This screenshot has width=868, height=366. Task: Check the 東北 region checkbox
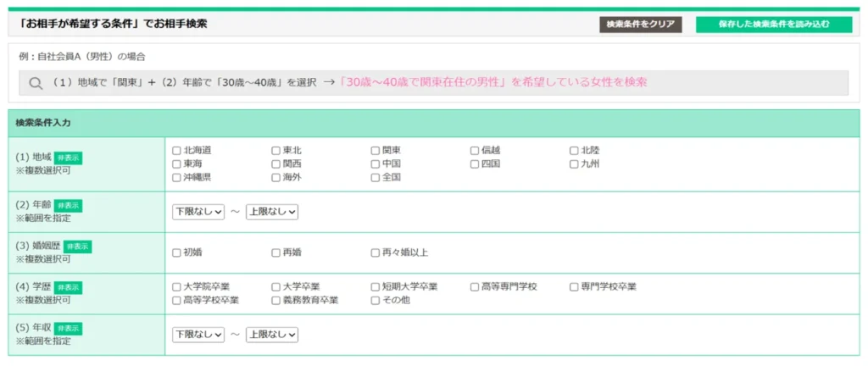point(275,150)
